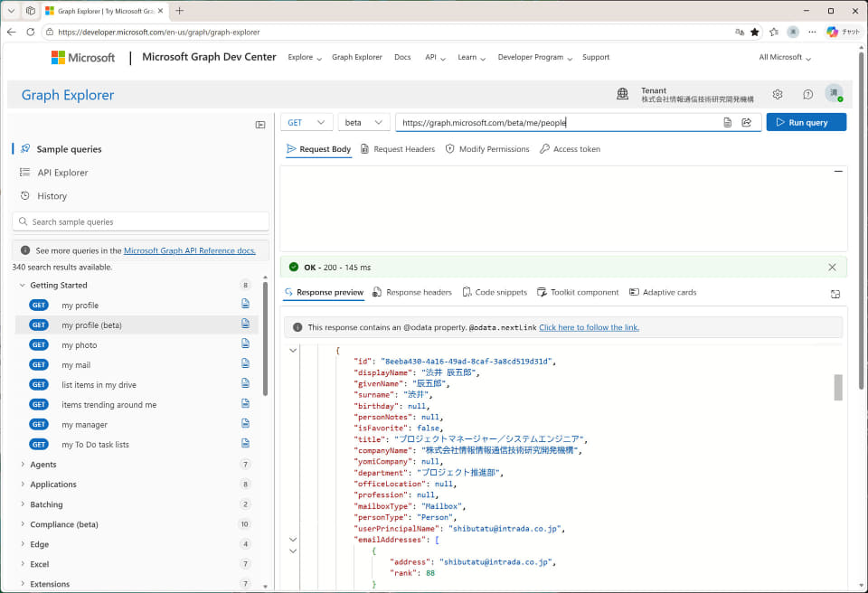Collapse the request body area
Screen dimensions: 868x593
[x=838, y=172]
